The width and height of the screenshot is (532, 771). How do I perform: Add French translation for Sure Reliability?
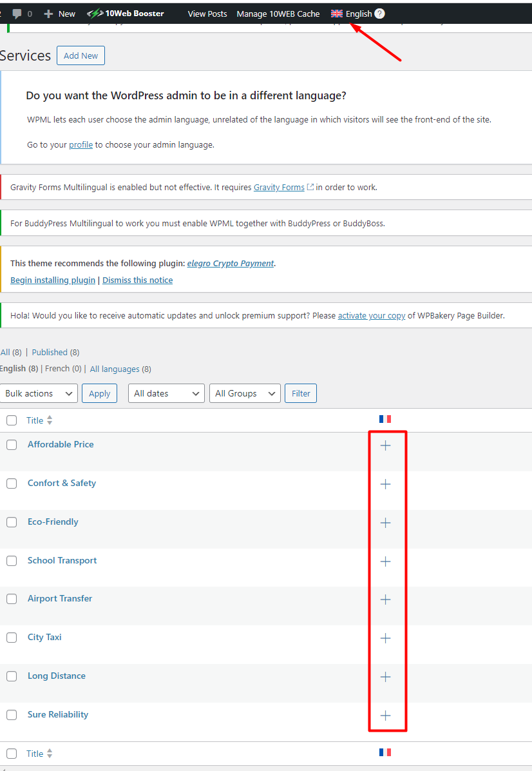pos(386,716)
